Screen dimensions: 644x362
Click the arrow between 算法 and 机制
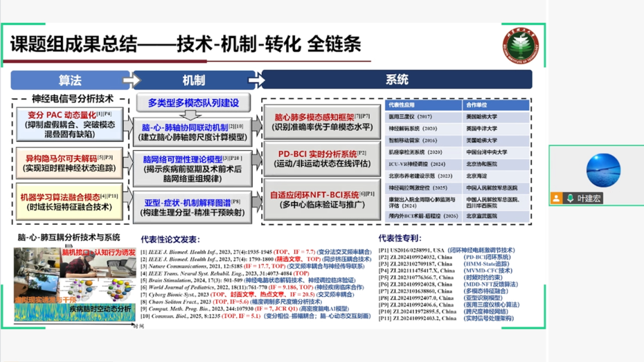(x=132, y=80)
